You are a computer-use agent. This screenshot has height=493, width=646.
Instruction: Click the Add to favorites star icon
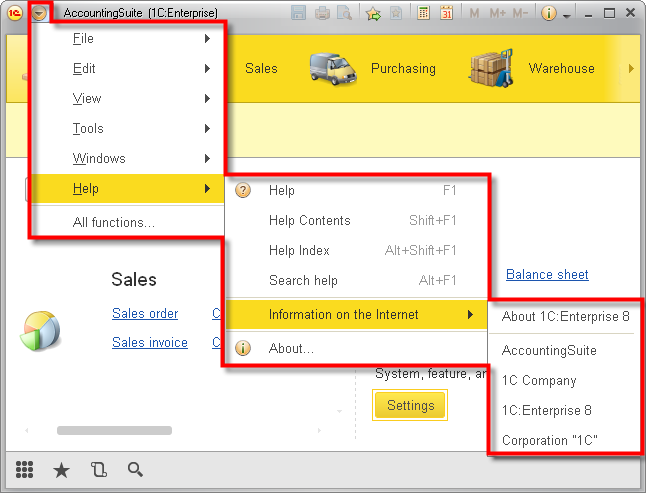click(x=373, y=14)
